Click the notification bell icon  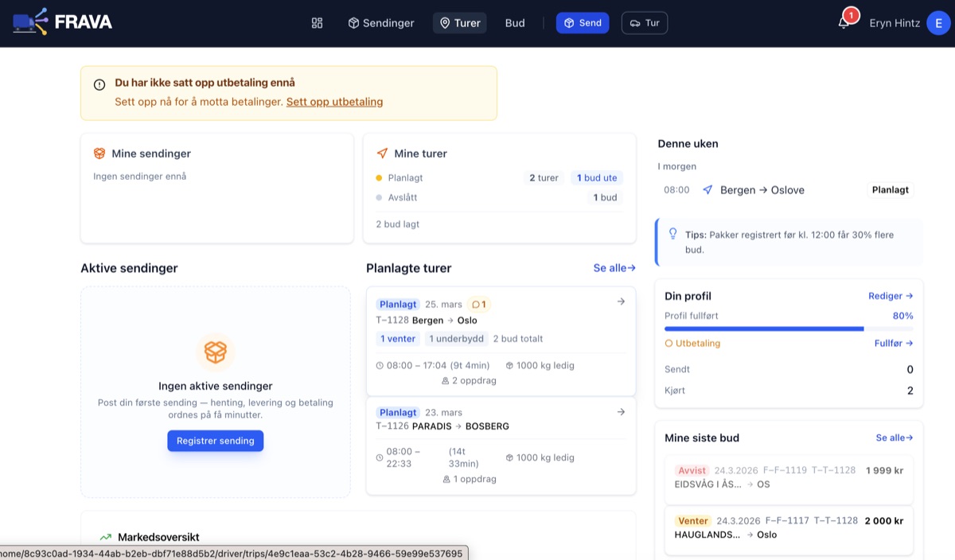pos(844,23)
